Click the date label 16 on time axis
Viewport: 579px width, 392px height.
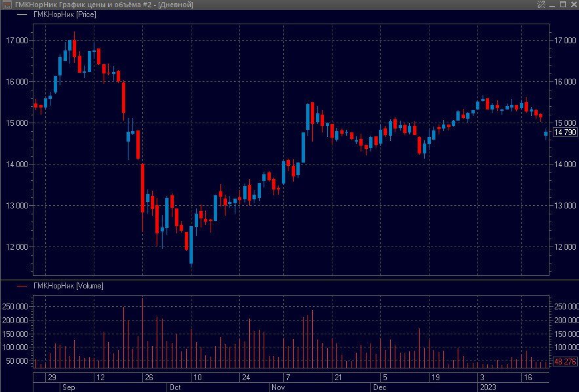click(528, 378)
